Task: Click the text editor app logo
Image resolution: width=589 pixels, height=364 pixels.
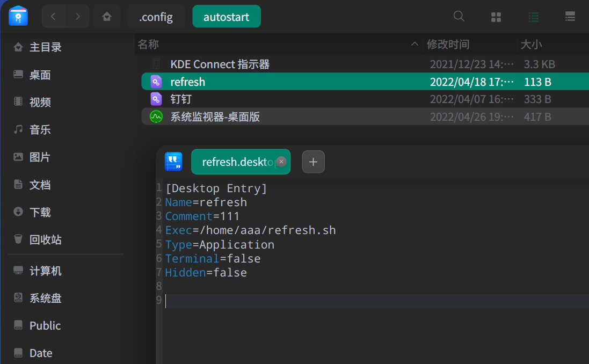Action: [173, 162]
